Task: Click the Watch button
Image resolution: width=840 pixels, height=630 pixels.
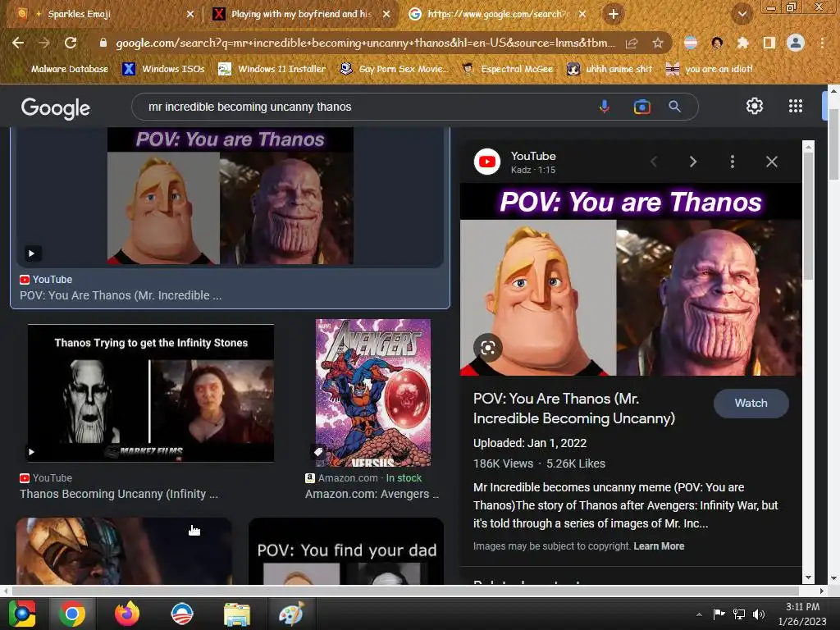Action: (x=751, y=403)
